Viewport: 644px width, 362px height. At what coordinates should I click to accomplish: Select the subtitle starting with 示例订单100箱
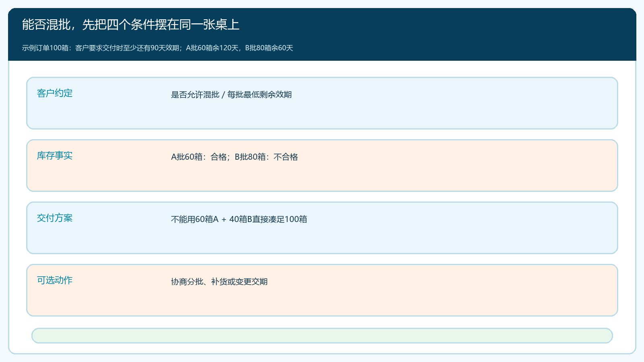coord(157,48)
